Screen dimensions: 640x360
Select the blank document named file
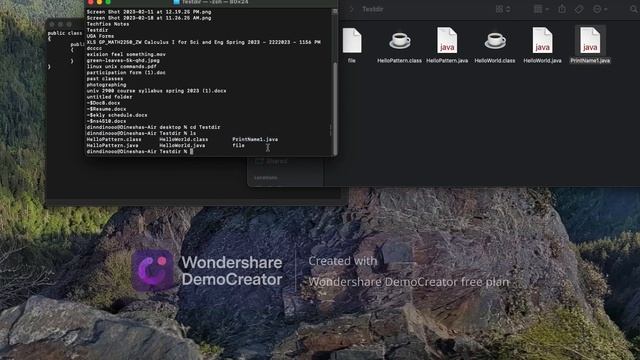(352, 40)
